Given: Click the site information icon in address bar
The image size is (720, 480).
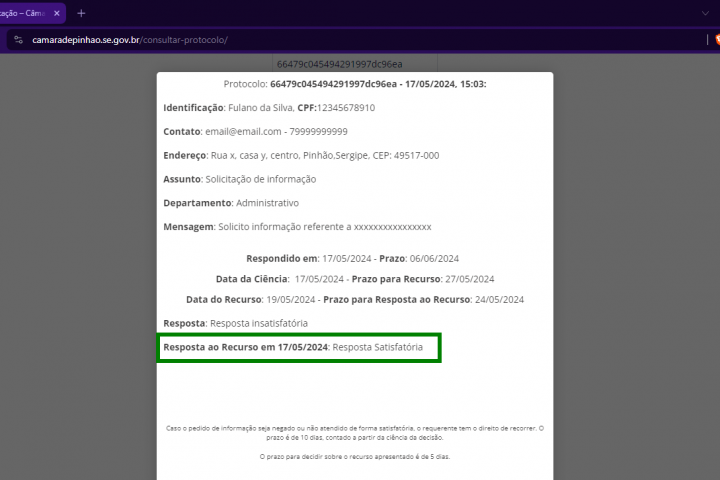Looking at the screenshot, I should [x=18, y=40].
